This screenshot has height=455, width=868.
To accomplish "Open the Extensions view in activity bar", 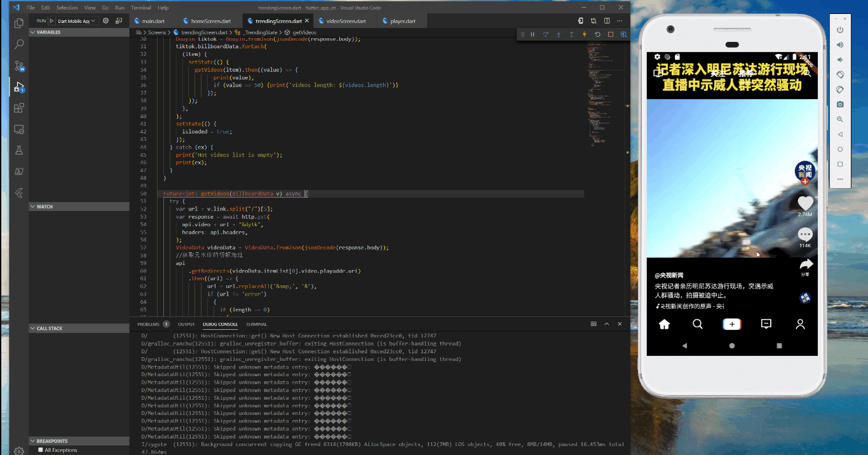I will tap(19, 108).
